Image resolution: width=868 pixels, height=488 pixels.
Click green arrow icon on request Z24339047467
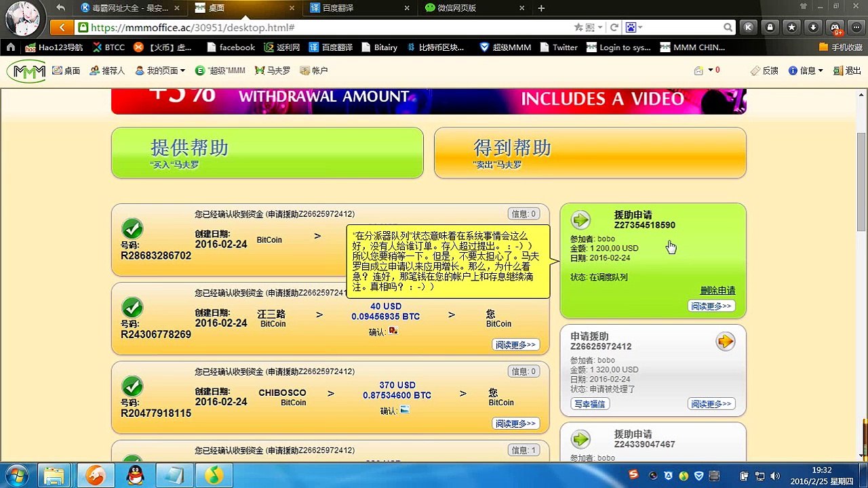(580, 439)
